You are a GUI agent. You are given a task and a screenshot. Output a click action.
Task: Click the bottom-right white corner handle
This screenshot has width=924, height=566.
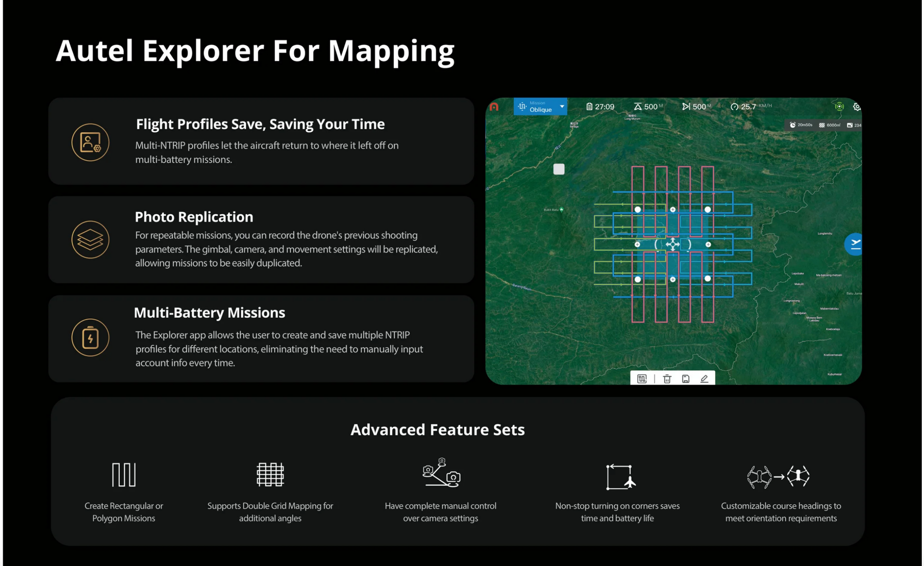coord(707,278)
